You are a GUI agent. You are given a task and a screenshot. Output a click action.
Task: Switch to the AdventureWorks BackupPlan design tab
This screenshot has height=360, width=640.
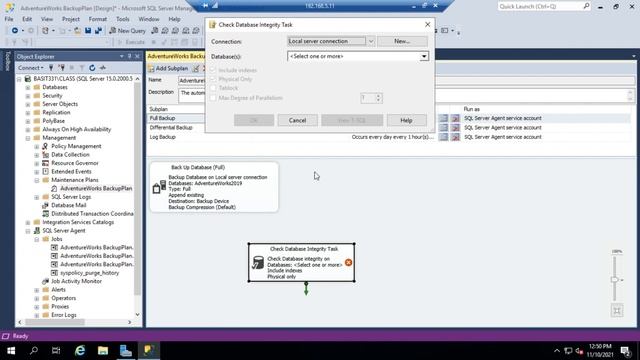click(x=176, y=56)
